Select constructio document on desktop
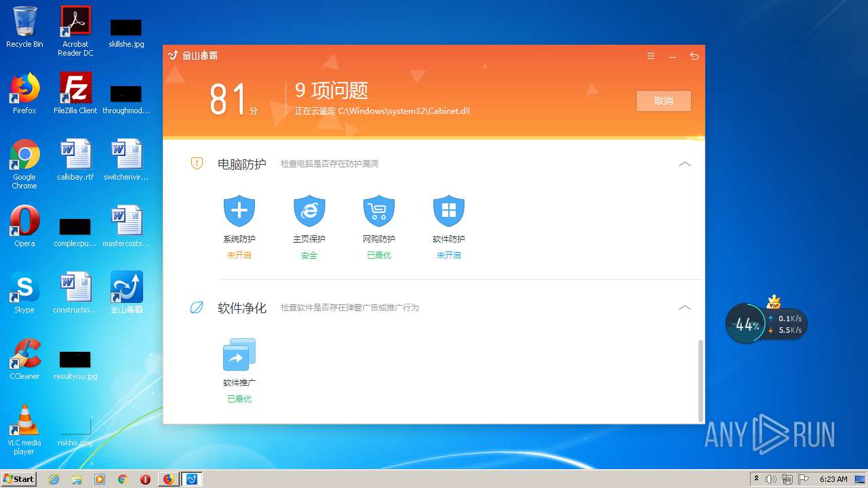 click(75, 293)
